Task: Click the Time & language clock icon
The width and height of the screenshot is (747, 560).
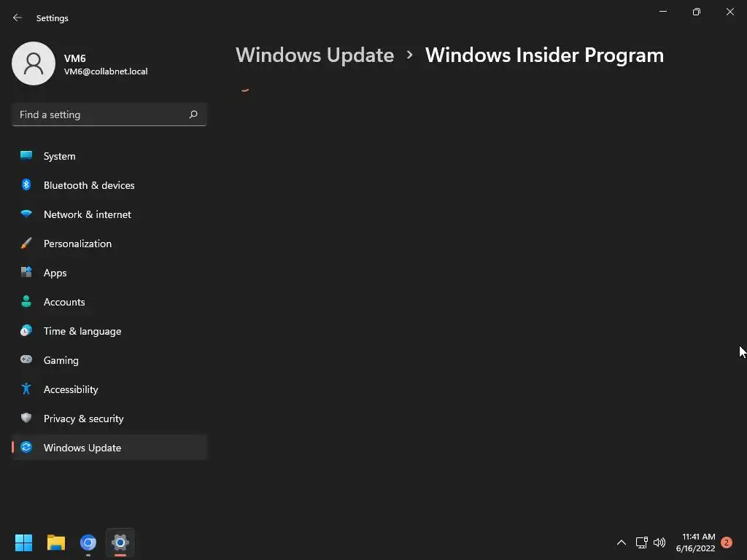Action: (x=26, y=330)
